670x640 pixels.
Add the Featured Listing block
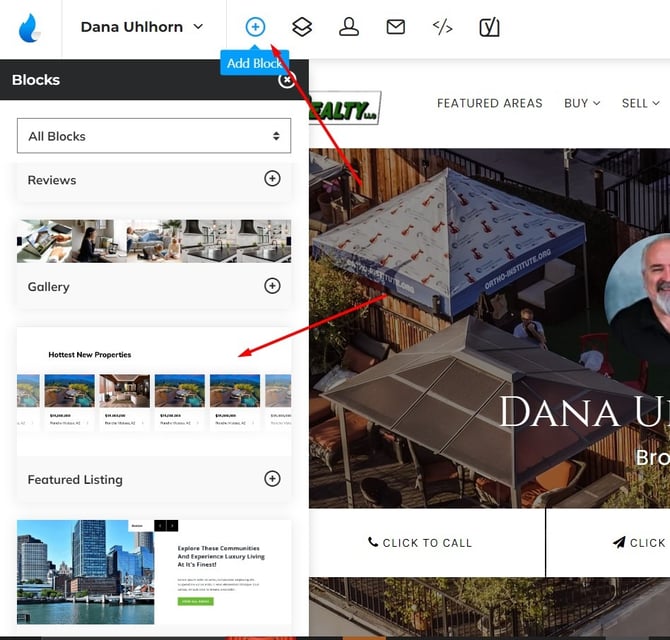(x=272, y=479)
